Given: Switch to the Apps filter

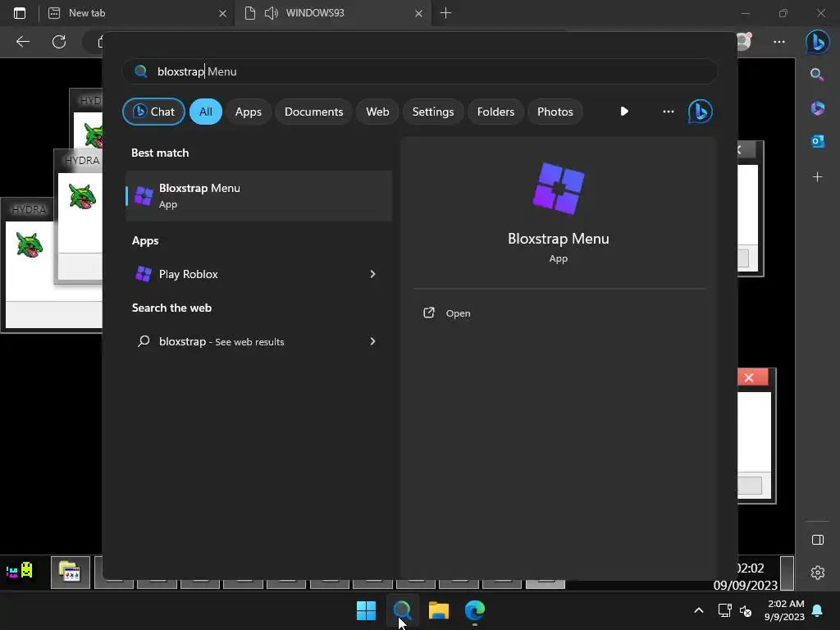Looking at the screenshot, I should (x=248, y=112).
